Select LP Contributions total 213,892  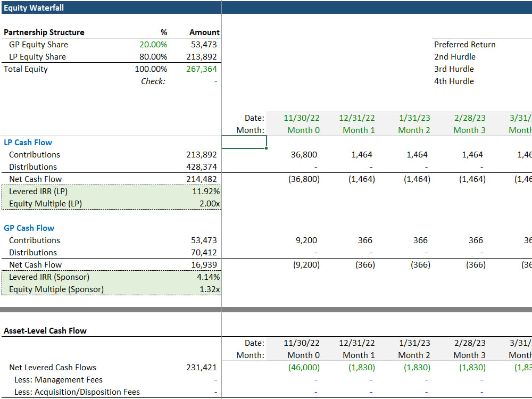pyautogui.click(x=201, y=154)
